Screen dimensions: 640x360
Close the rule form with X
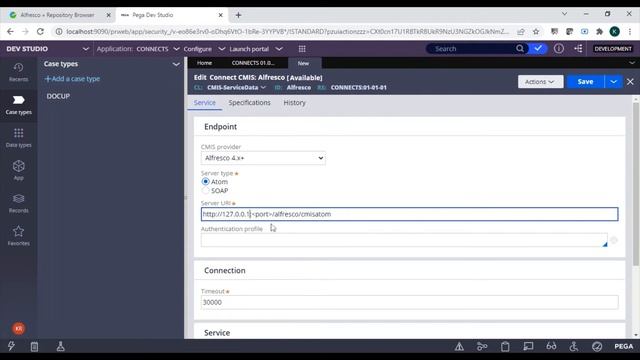tap(630, 82)
